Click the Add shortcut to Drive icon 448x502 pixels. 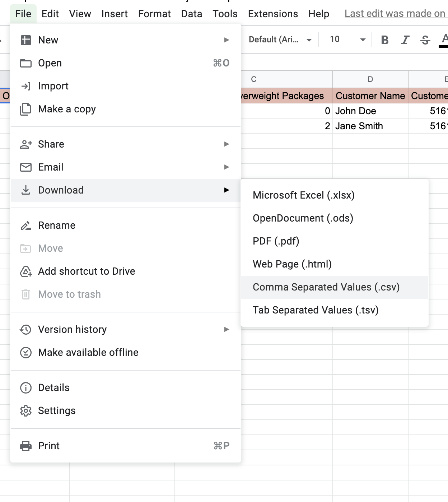coord(26,271)
